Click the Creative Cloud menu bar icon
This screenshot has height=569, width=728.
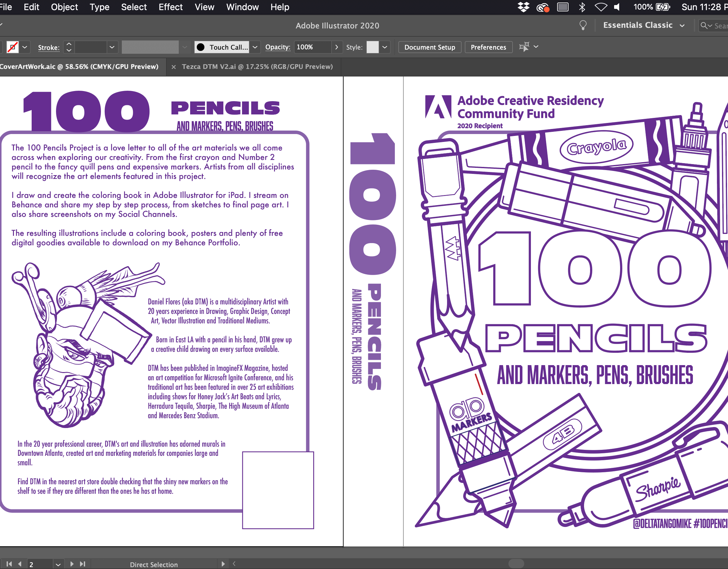[x=543, y=7]
